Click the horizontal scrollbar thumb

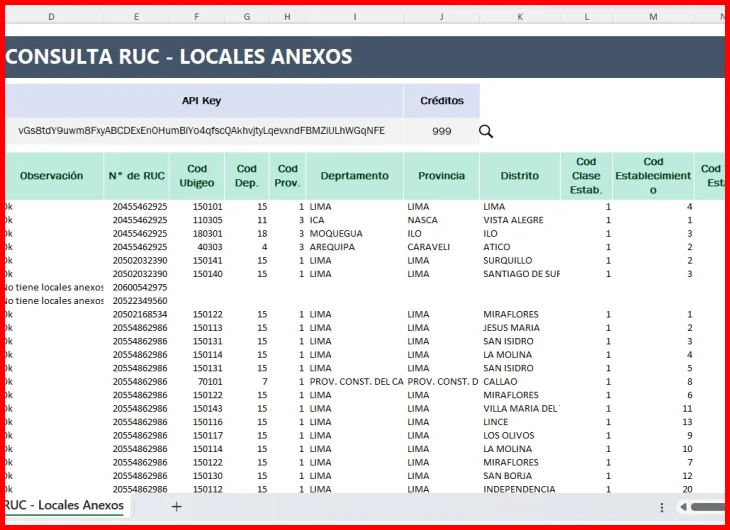tap(708, 507)
